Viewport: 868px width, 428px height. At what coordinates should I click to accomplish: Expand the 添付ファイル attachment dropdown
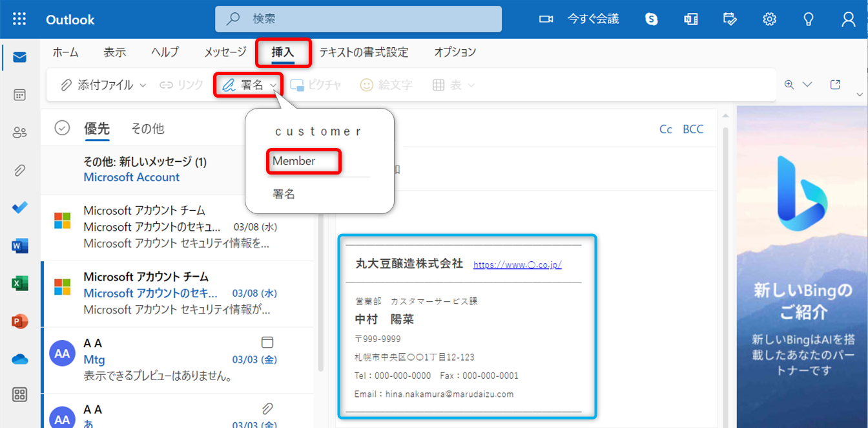click(x=143, y=85)
